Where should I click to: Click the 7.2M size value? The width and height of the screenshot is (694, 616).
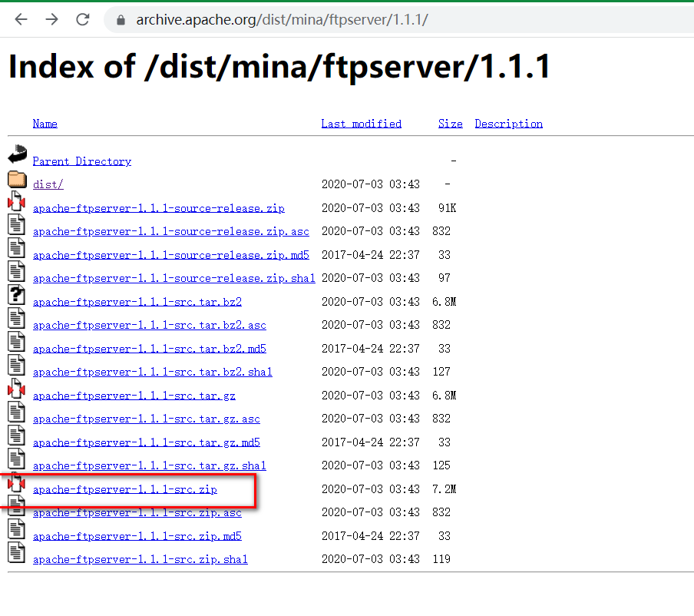pos(444,490)
